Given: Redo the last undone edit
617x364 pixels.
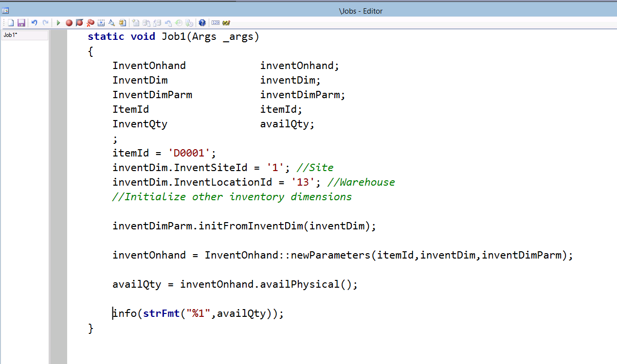Looking at the screenshot, I should 46,23.
